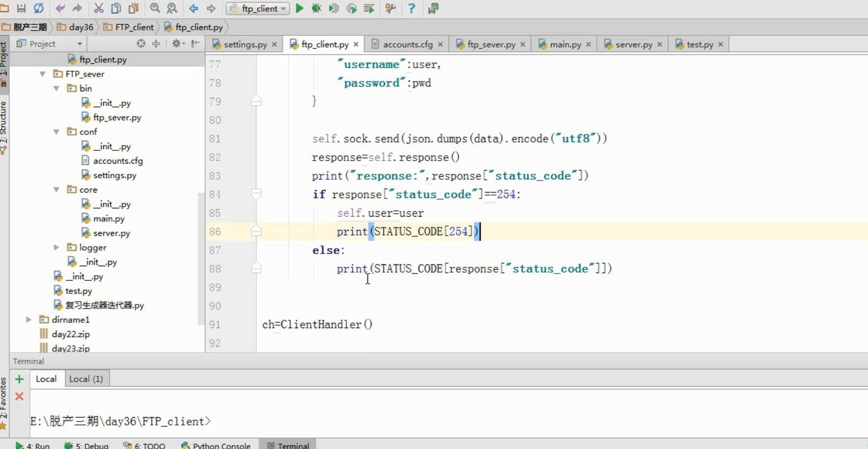Click day36 in the breadcrumb bar

coord(76,27)
